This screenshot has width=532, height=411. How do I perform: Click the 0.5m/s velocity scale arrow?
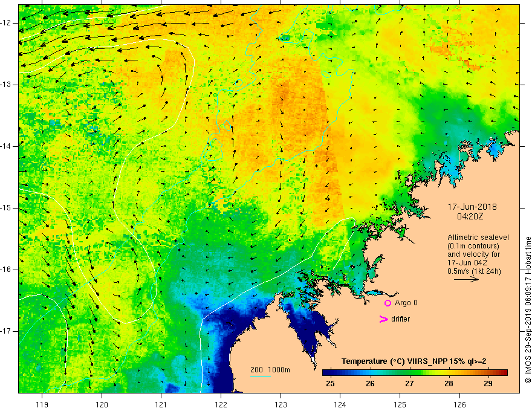coord(466,279)
